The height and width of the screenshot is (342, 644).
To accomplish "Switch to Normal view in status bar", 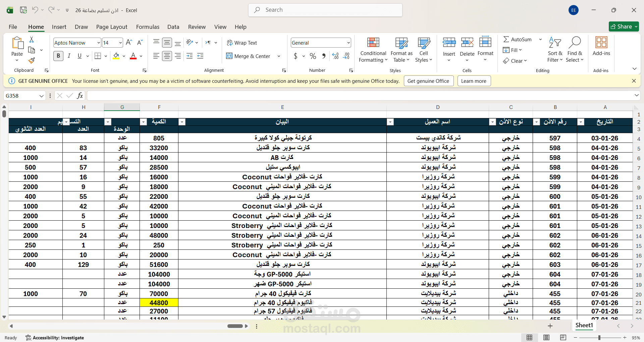I will [529, 337].
